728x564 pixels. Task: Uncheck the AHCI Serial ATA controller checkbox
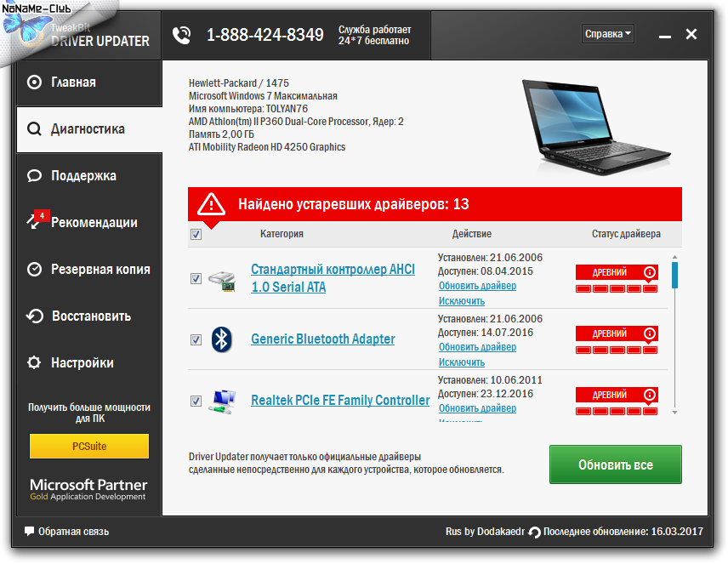[x=196, y=278]
